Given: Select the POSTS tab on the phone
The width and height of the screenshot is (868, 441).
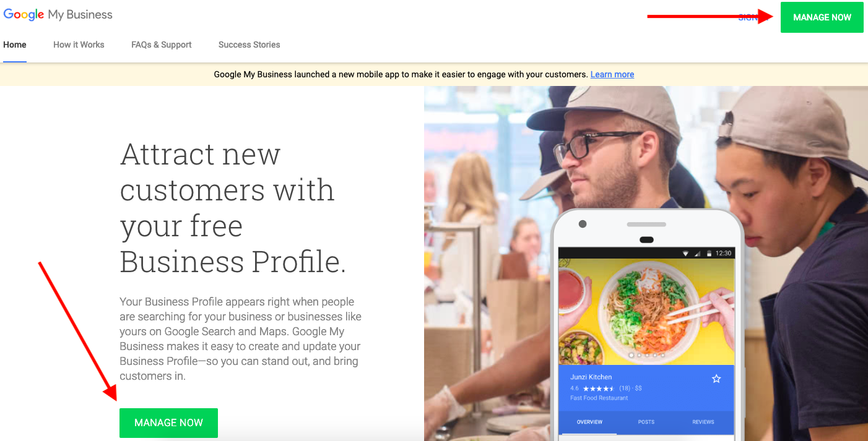Looking at the screenshot, I should pos(646,422).
